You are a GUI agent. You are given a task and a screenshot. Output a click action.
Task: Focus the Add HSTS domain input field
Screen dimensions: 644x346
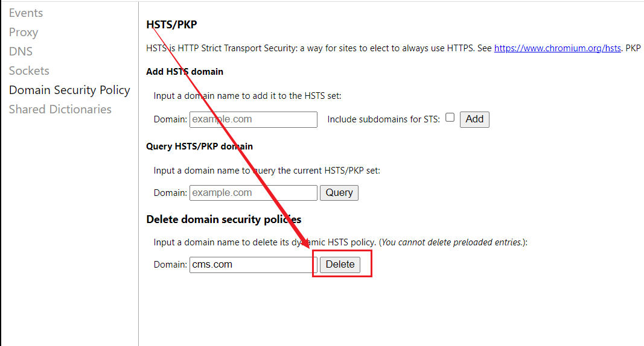(253, 119)
